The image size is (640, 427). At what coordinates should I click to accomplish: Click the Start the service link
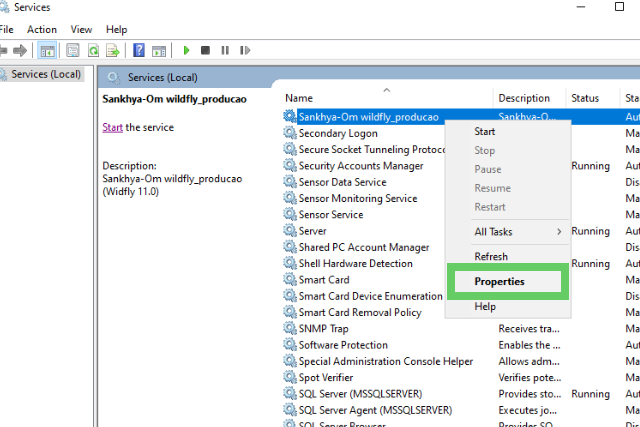(x=112, y=127)
